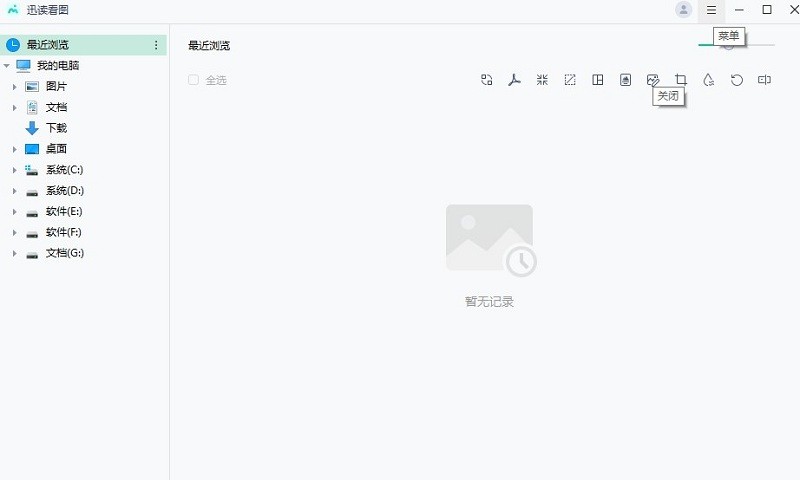Image resolution: width=800 pixels, height=480 pixels.
Task: Click the PDF conversion icon
Action: 515,80
